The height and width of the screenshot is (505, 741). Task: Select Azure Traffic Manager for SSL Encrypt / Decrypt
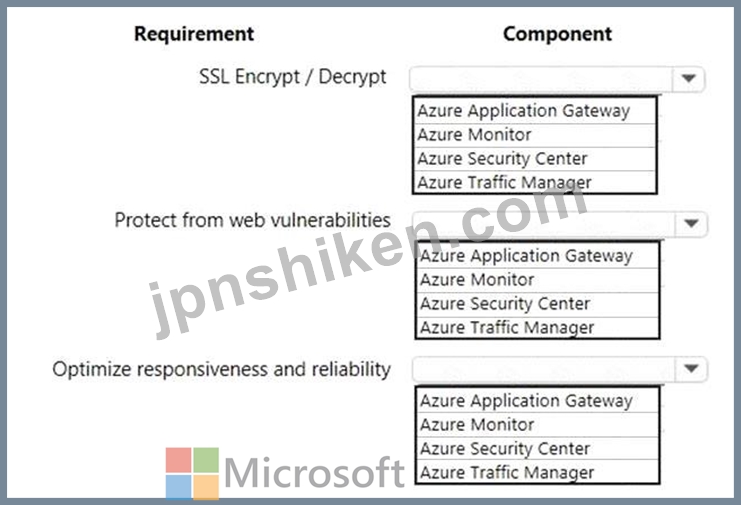534,182
